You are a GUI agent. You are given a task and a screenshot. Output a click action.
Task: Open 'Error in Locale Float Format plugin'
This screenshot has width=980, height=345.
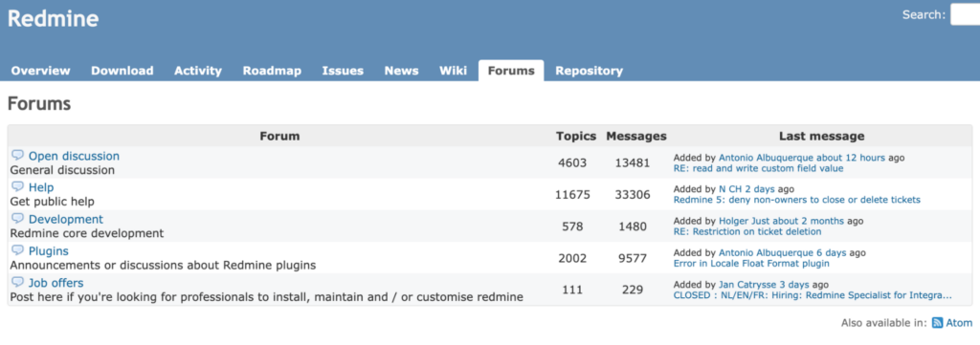[751, 263]
